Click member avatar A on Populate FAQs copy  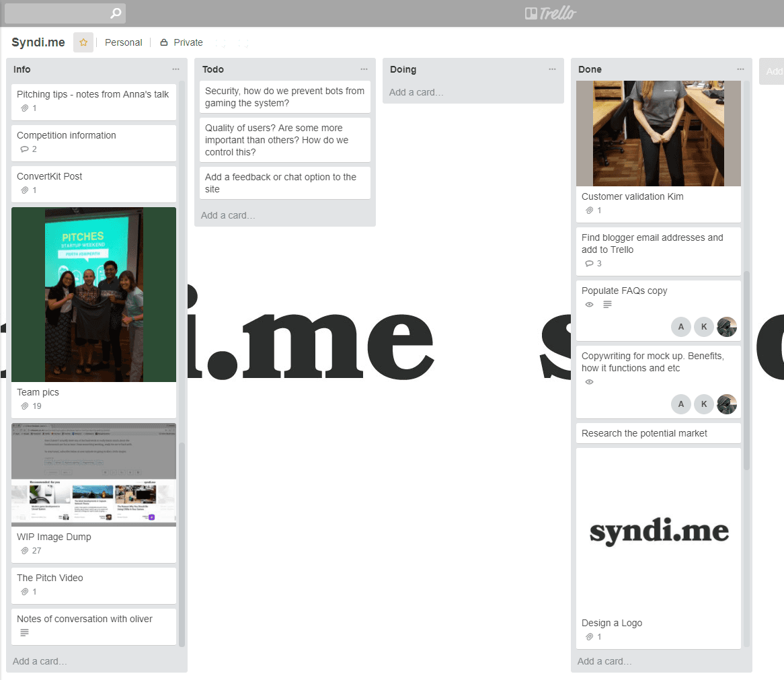pos(681,327)
